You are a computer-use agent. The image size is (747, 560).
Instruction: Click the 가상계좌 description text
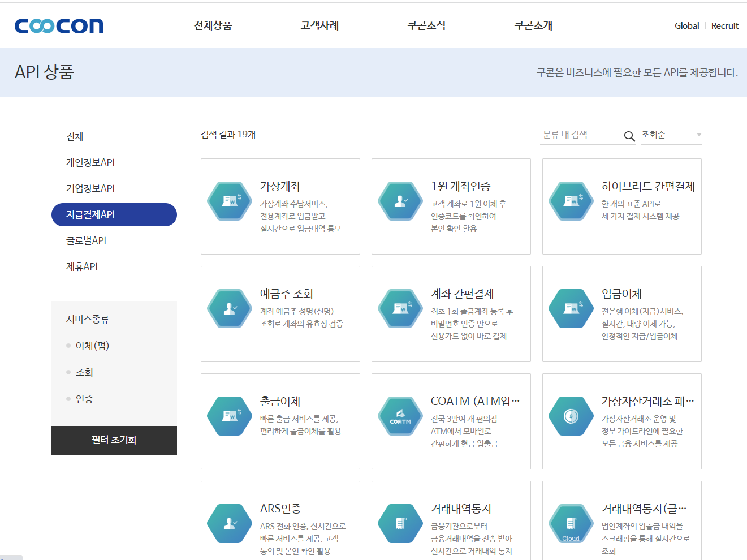(x=301, y=216)
